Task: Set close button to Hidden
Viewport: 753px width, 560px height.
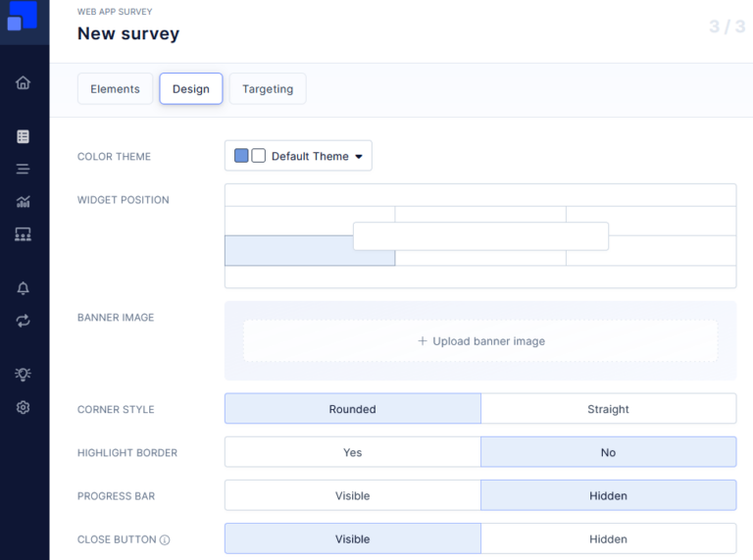Action: (608, 538)
